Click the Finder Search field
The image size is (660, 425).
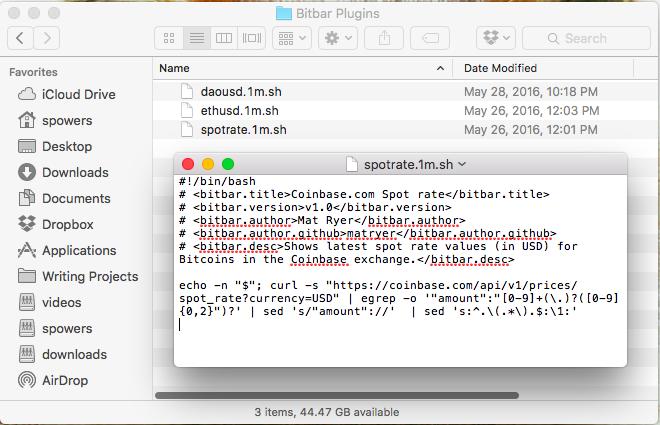[586, 38]
